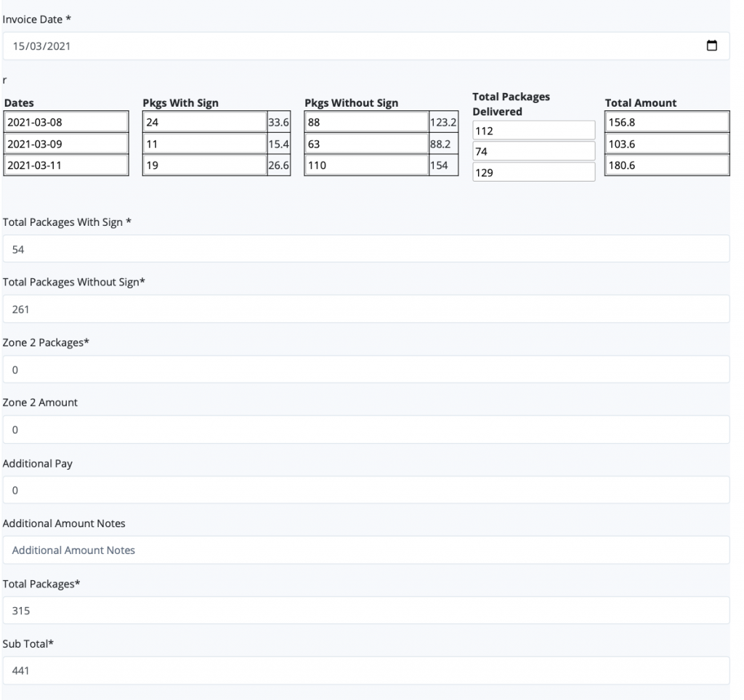Click the Pkgs Without Sign column header

(x=351, y=103)
